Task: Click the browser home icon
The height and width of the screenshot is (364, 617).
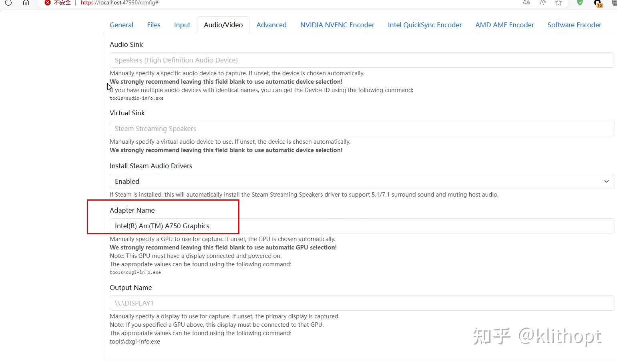Action: click(26, 2)
